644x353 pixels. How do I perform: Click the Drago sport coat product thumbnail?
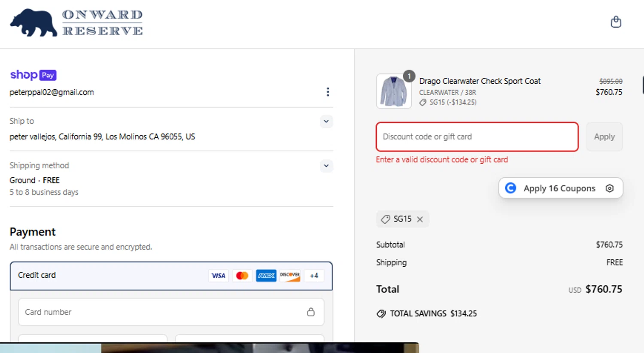coord(394,91)
